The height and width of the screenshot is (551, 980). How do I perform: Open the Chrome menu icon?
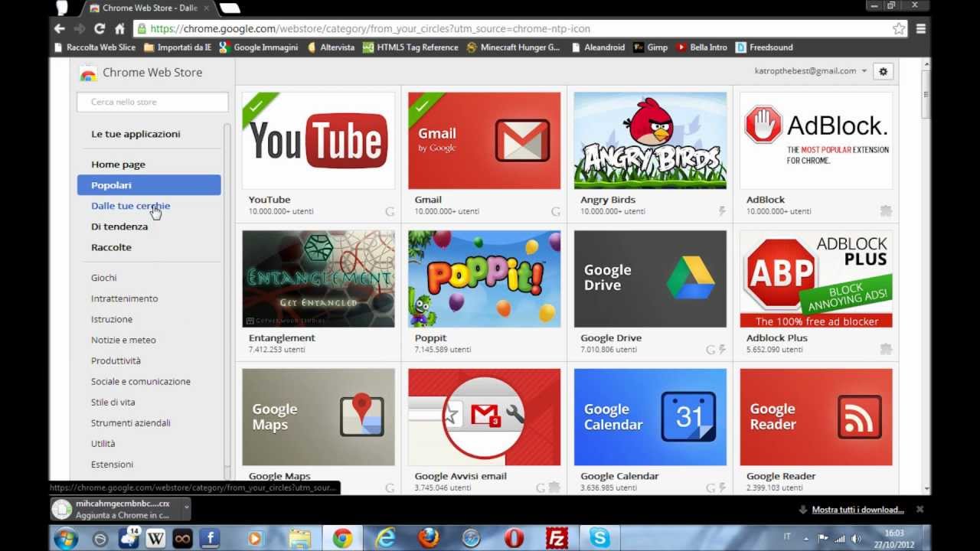pos(921,28)
